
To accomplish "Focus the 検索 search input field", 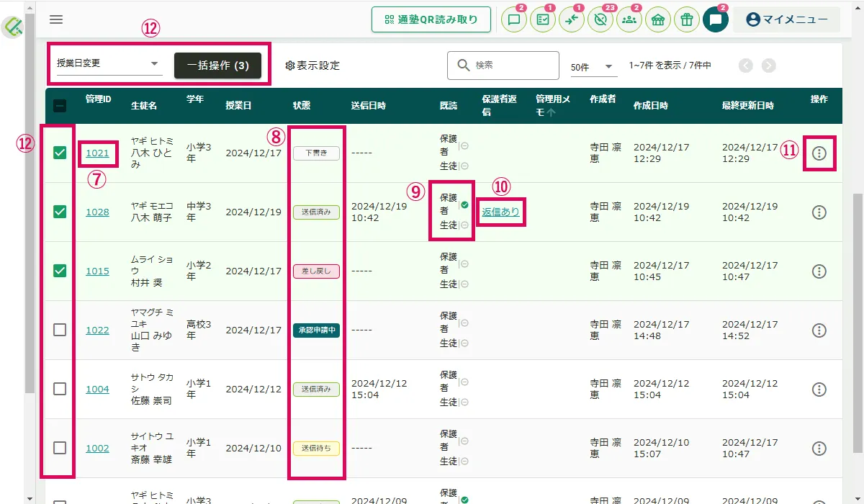I will (x=503, y=66).
